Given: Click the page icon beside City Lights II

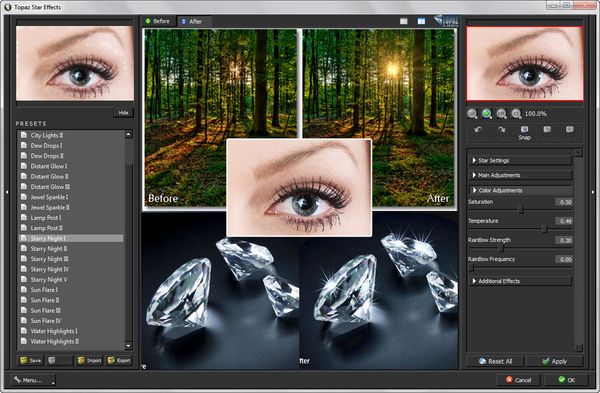Looking at the screenshot, I should 24,135.
